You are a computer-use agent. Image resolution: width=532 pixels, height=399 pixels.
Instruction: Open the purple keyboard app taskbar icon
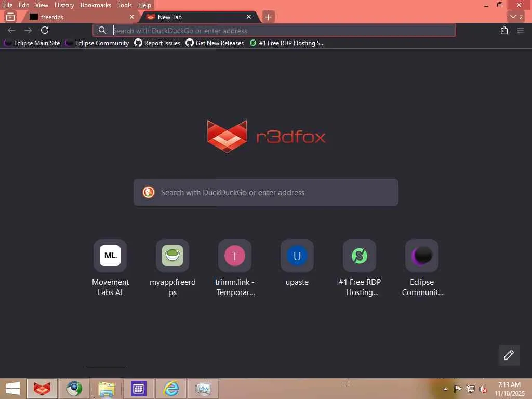pos(138,389)
